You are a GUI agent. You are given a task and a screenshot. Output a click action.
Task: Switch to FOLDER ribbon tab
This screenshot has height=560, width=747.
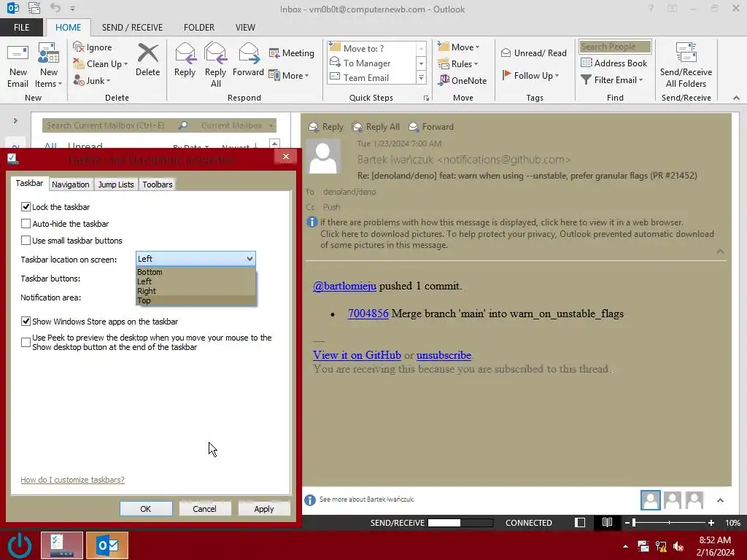199,27
